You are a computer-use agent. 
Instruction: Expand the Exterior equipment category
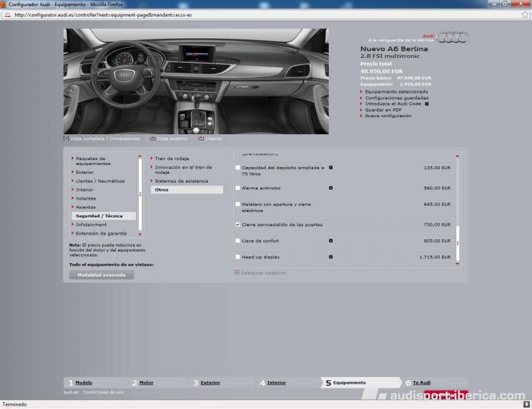[x=85, y=172]
